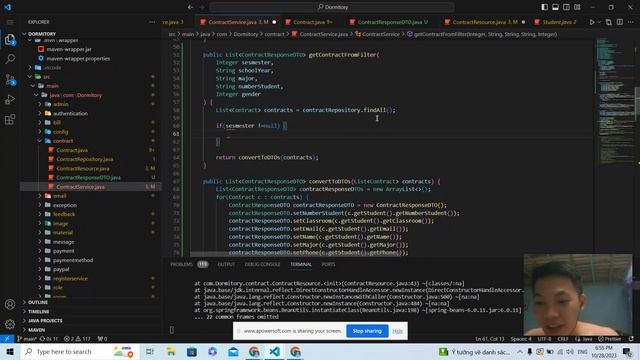Click the Stop sharing button
Image resolution: width=640 pixels, height=360 pixels.
pos(367,331)
